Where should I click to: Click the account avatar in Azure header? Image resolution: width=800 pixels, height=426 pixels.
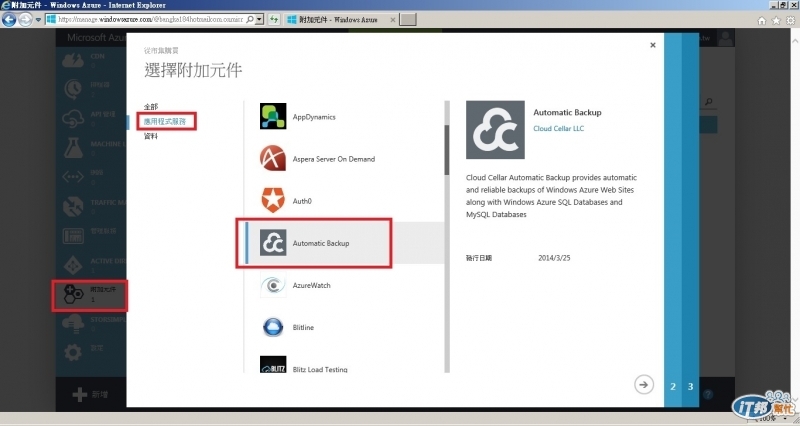(x=725, y=38)
